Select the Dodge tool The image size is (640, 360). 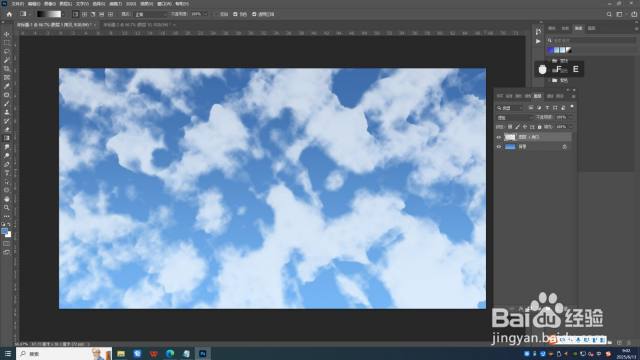click(x=7, y=156)
